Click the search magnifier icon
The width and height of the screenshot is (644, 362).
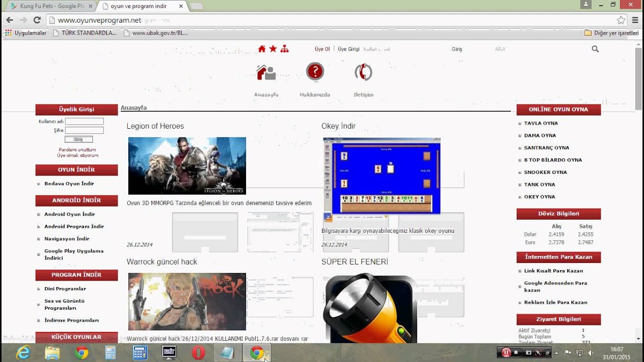tap(595, 49)
